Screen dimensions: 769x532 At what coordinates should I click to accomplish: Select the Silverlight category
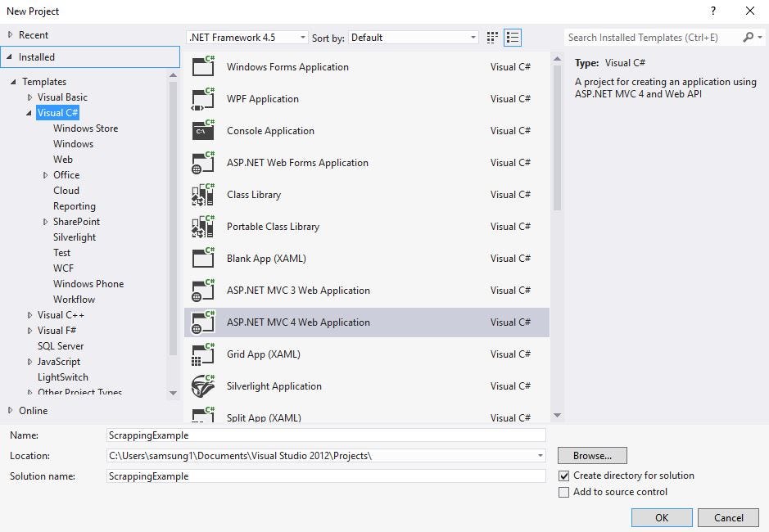pyautogui.click(x=74, y=237)
